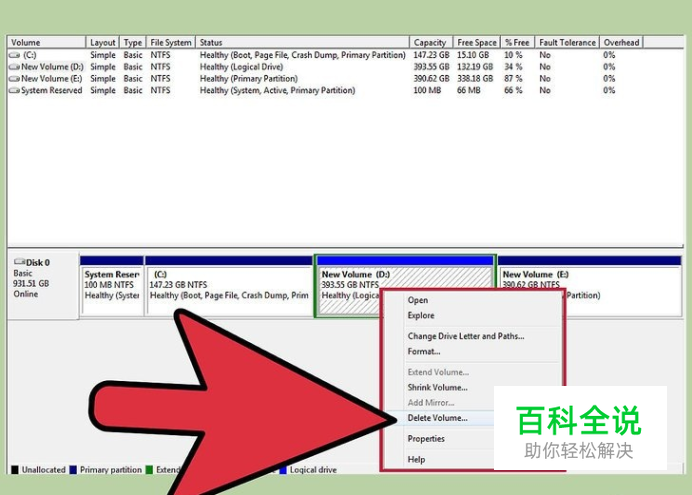
Task: Choose Explore from the context menu
Action: (421, 315)
